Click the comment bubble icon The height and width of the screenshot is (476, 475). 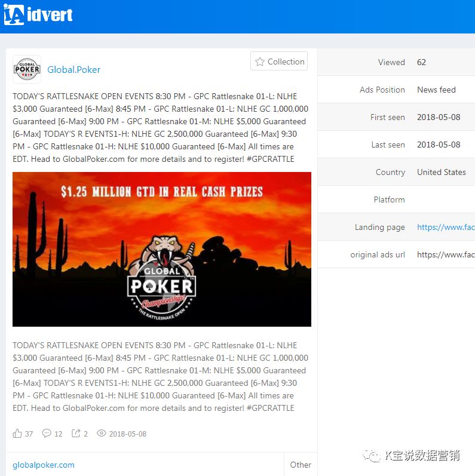point(47,433)
